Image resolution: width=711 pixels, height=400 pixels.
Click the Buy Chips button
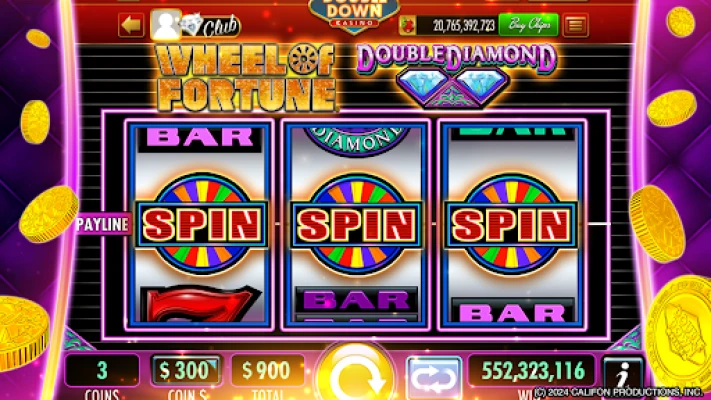point(529,24)
